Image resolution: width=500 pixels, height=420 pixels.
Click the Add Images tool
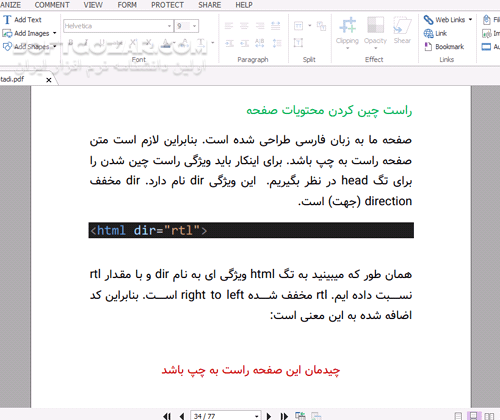coord(26,33)
